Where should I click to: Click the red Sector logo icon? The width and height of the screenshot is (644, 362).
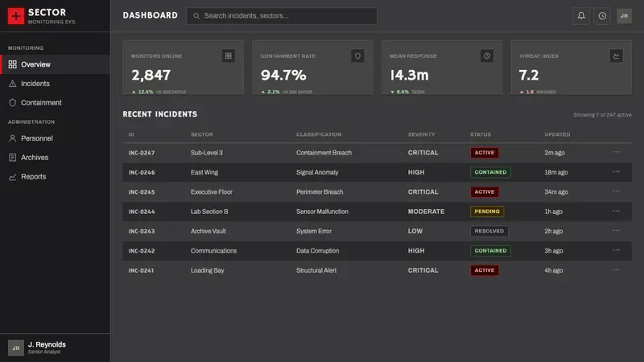pyautogui.click(x=16, y=16)
